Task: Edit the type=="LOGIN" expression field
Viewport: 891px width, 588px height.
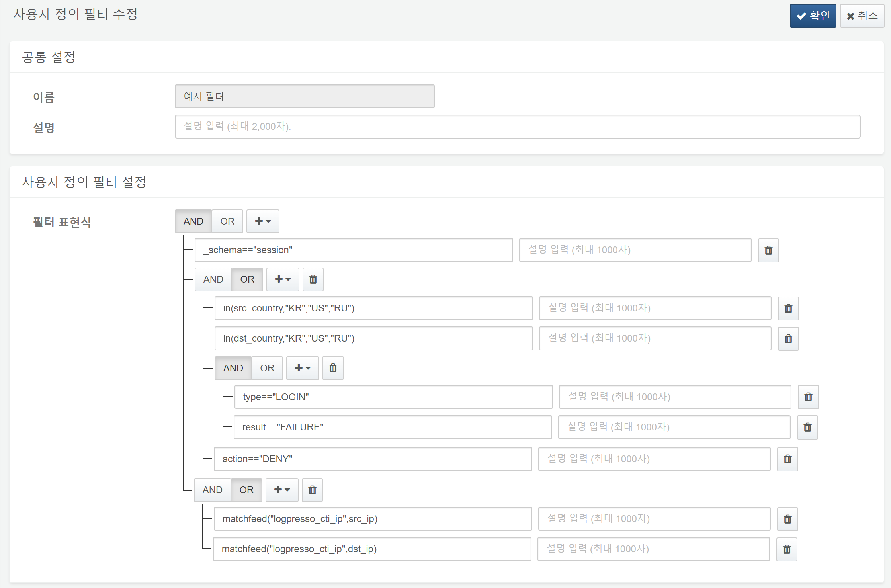Action: (394, 397)
